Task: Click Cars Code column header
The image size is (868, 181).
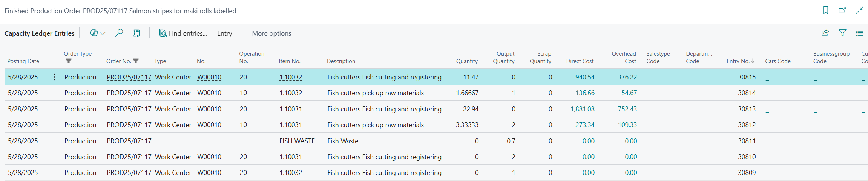Action: coord(778,61)
